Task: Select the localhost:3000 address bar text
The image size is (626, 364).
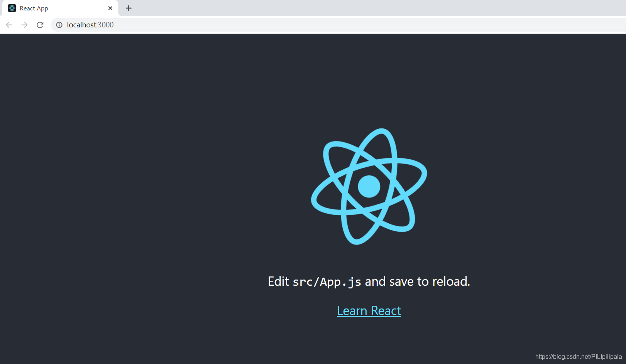Action: (x=90, y=25)
